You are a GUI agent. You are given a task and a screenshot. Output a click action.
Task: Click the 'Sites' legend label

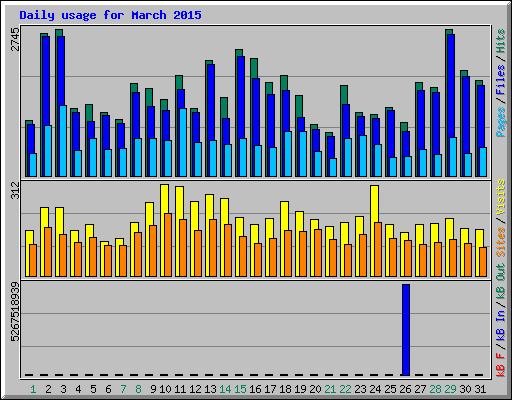[501, 242]
